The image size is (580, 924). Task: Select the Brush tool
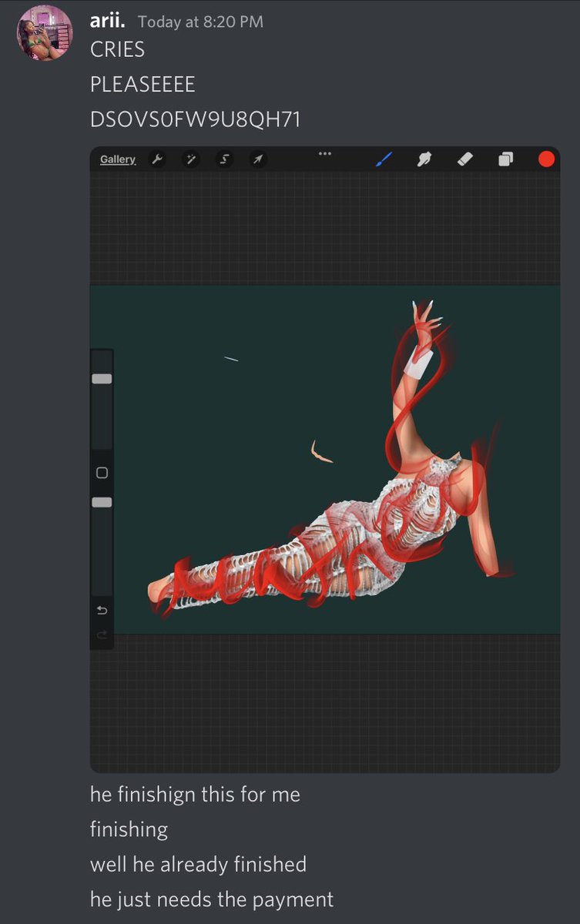[x=384, y=159]
